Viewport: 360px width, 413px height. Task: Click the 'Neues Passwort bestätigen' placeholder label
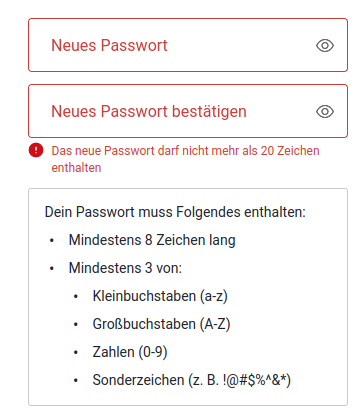click(149, 111)
